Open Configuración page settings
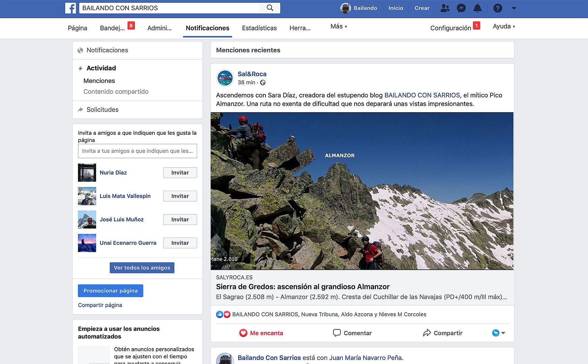 (451, 28)
